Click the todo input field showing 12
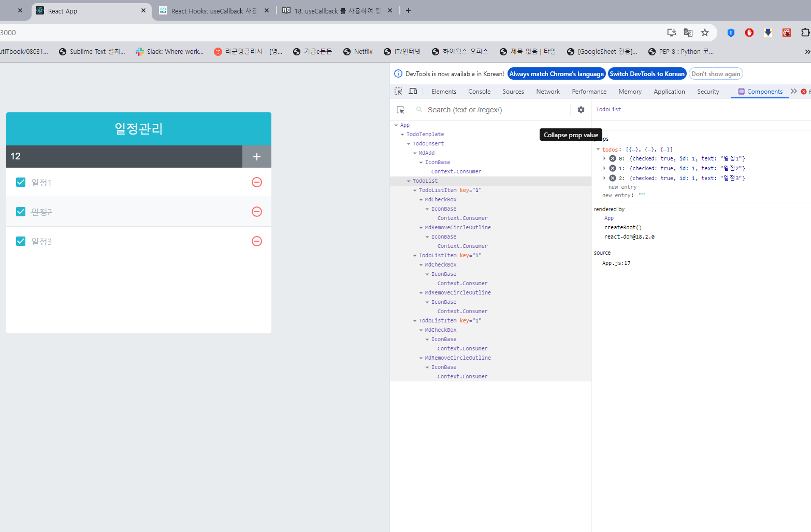Screen dimensions: 811x532 pyautogui.click(x=124, y=156)
